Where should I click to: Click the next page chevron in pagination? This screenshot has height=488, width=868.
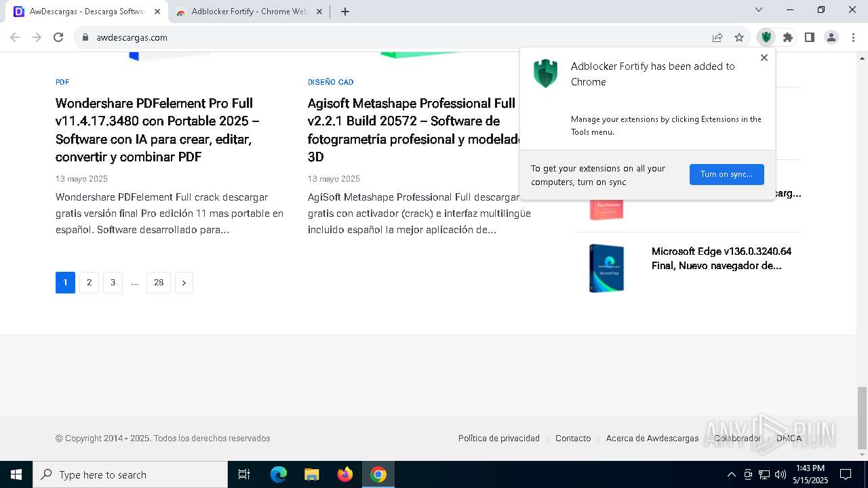tap(184, 283)
